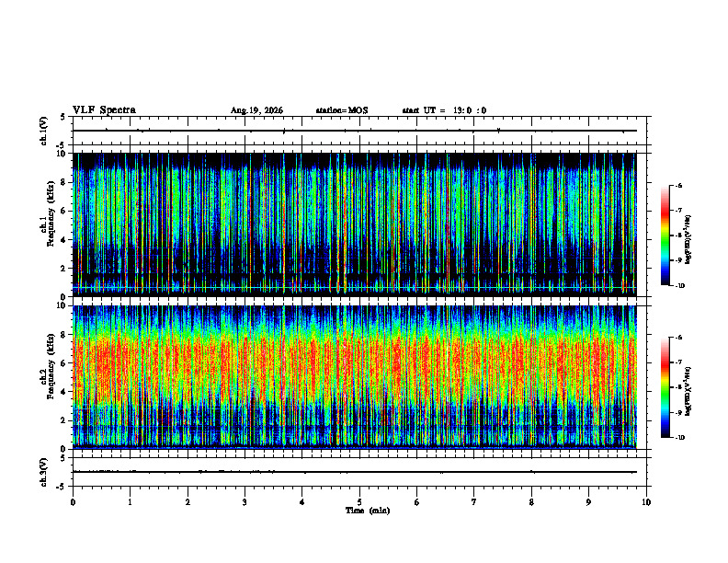
Task: Click time axis tick label "2"
Action: point(188,502)
